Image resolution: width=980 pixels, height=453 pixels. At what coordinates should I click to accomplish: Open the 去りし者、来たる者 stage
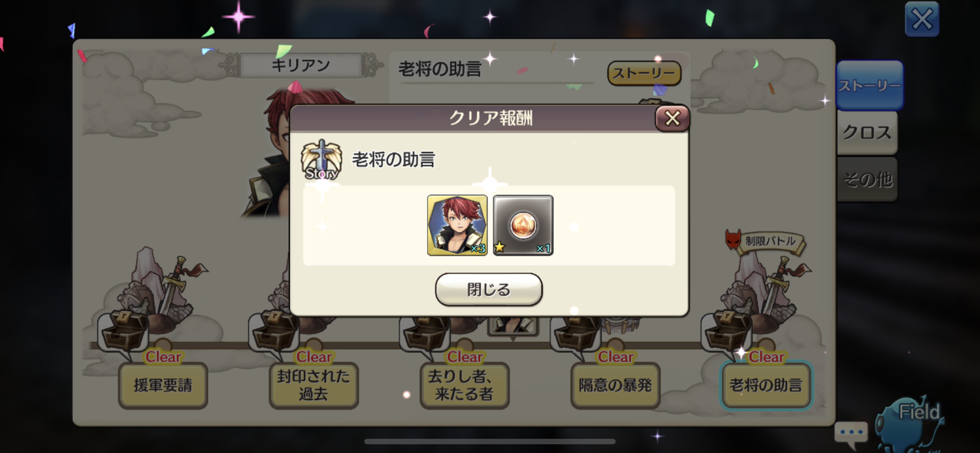point(465,386)
